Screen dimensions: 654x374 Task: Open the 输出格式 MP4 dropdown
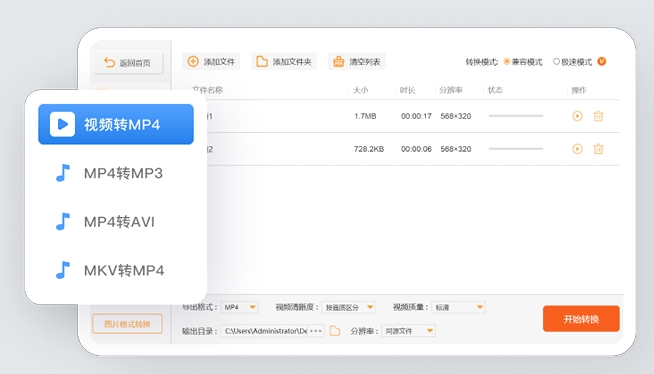point(239,307)
